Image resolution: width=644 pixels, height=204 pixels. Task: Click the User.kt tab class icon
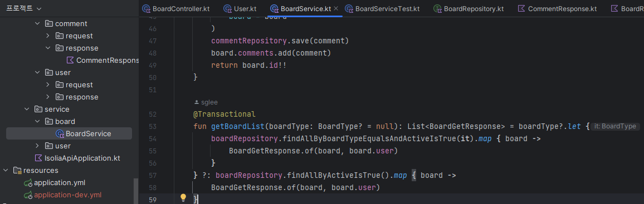[x=228, y=8]
